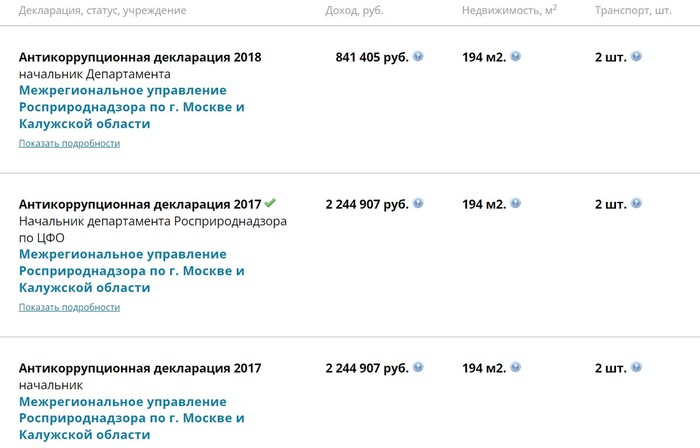Click the Транспорт, шт. column header
This screenshot has height=448, width=700.
coord(633,11)
